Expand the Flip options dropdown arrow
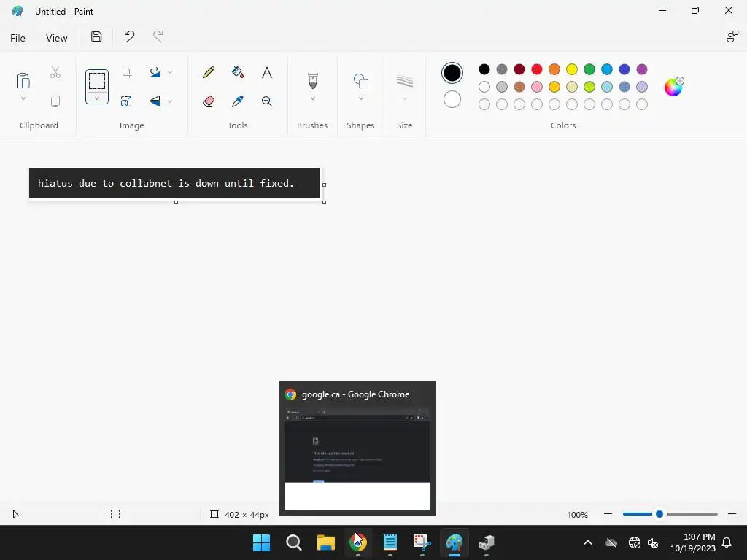 click(x=170, y=101)
